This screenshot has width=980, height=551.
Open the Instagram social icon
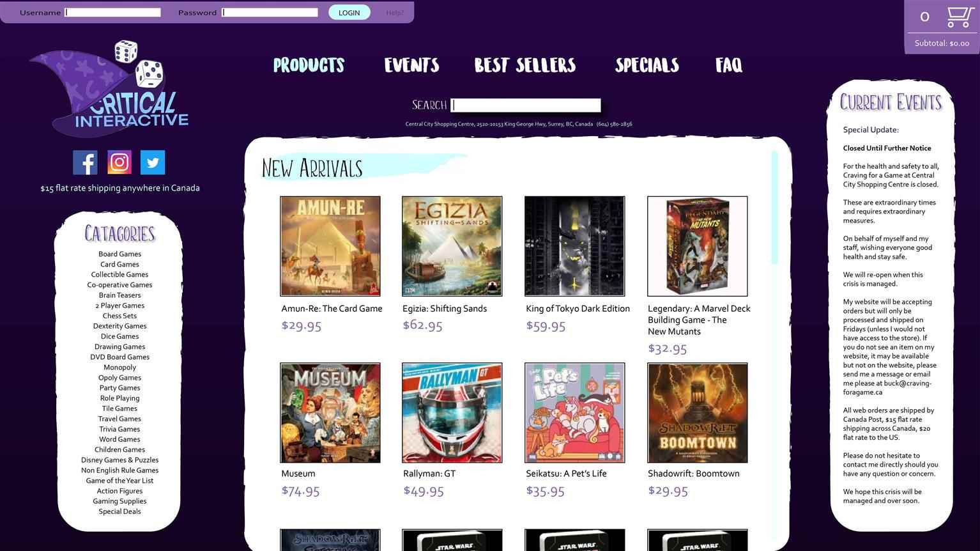[x=119, y=162]
